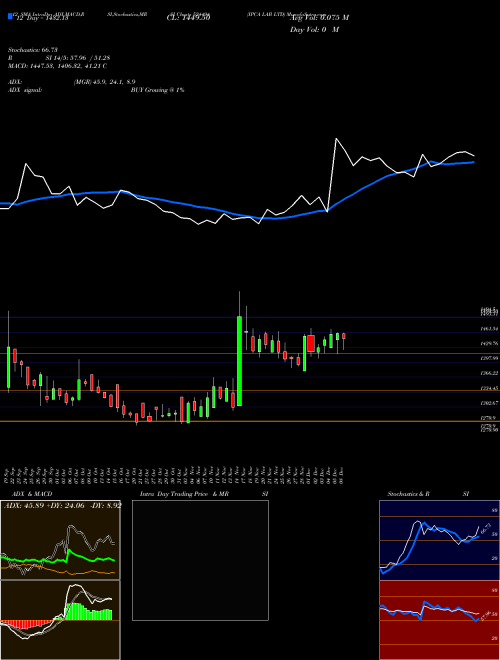Click the 'Day Vol: 0 M' label
500x660 pixels.
click(x=314, y=30)
